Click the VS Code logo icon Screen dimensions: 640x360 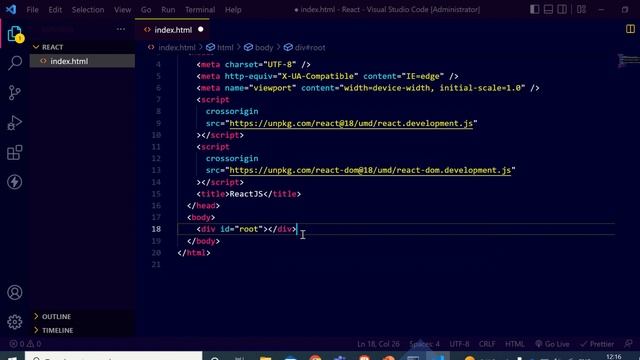(11, 9)
